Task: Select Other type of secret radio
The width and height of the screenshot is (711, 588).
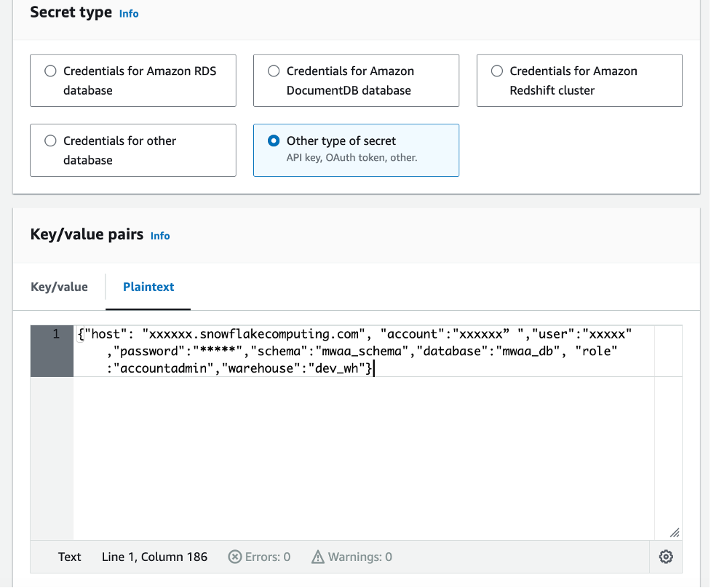Action: 274,141
